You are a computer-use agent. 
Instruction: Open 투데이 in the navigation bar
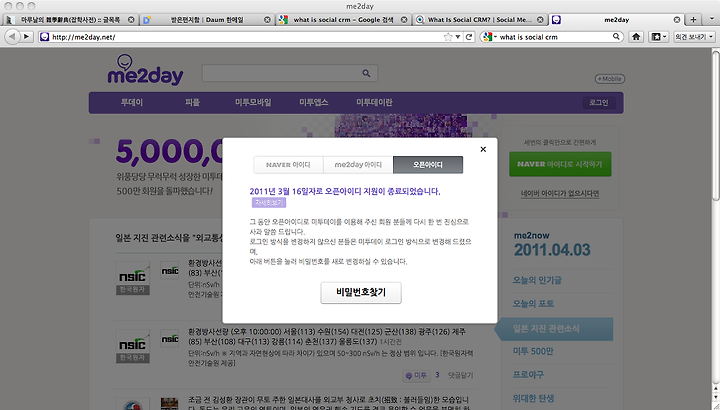132,102
